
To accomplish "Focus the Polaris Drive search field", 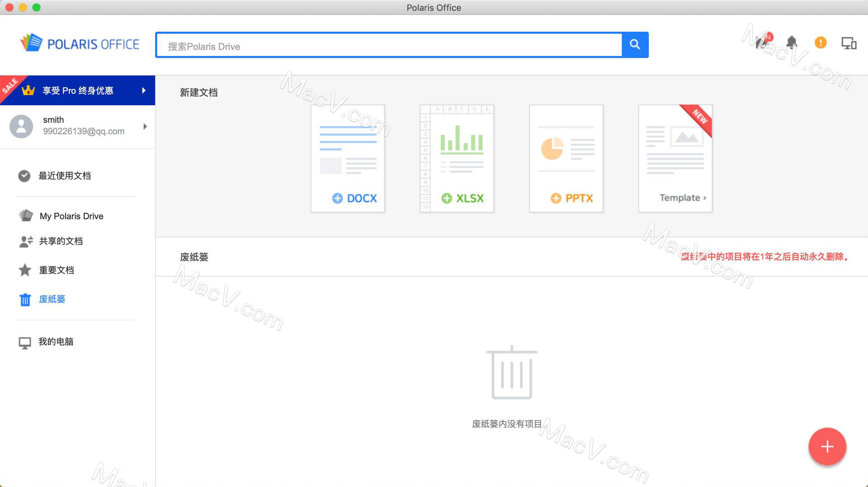I will [x=389, y=45].
